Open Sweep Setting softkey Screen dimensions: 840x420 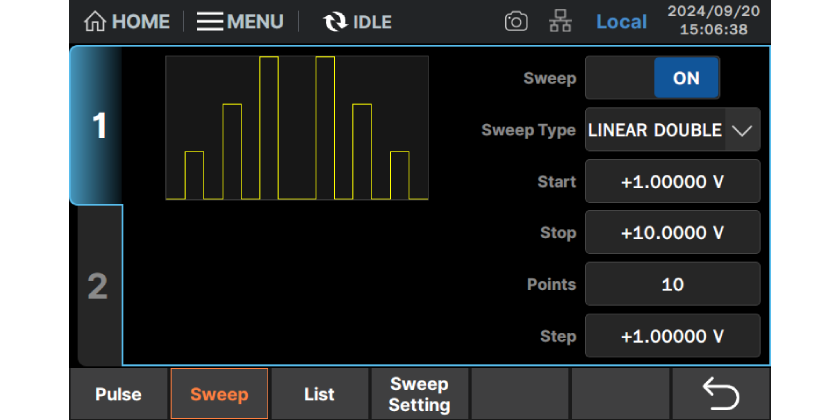[x=419, y=394]
